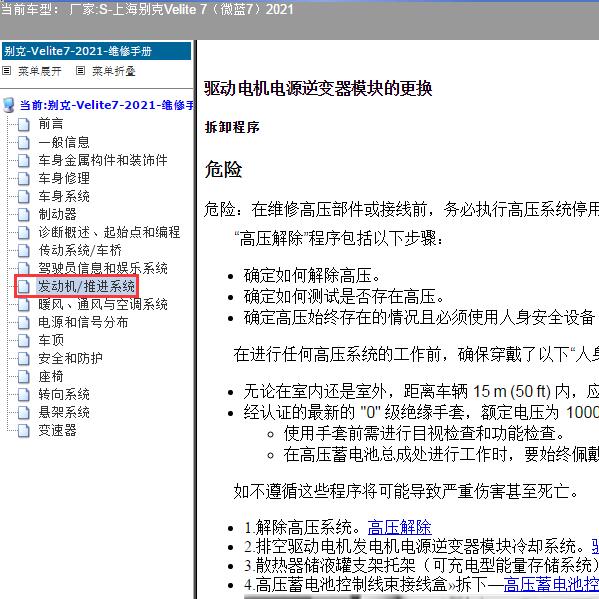Click the bullet 确定如何测试是否存在高压。
The height and width of the screenshot is (599, 599).
[x=344, y=296]
